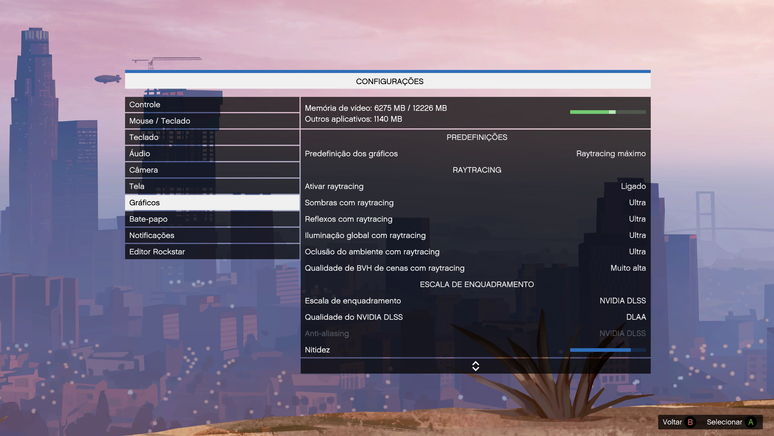This screenshot has width=774, height=436.
Task: Open the Câmera settings category
Action: (x=212, y=170)
